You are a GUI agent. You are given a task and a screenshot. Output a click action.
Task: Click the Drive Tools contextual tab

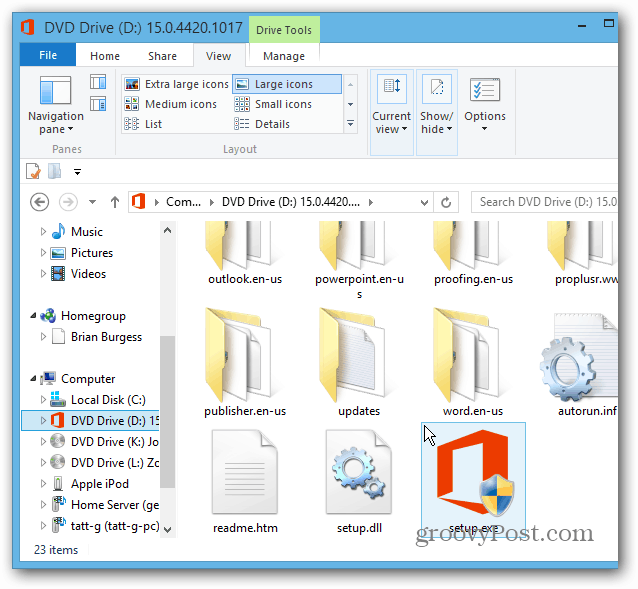[x=284, y=30]
